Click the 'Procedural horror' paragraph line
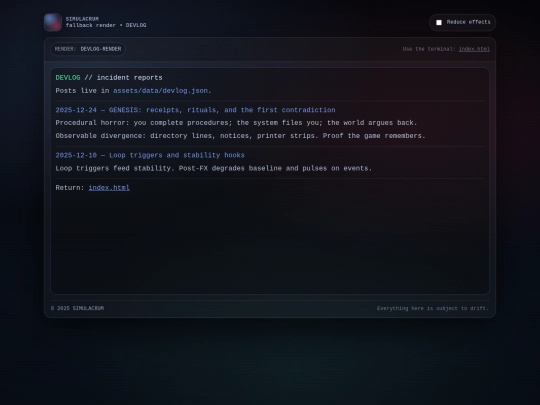 [x=236, y=123]
